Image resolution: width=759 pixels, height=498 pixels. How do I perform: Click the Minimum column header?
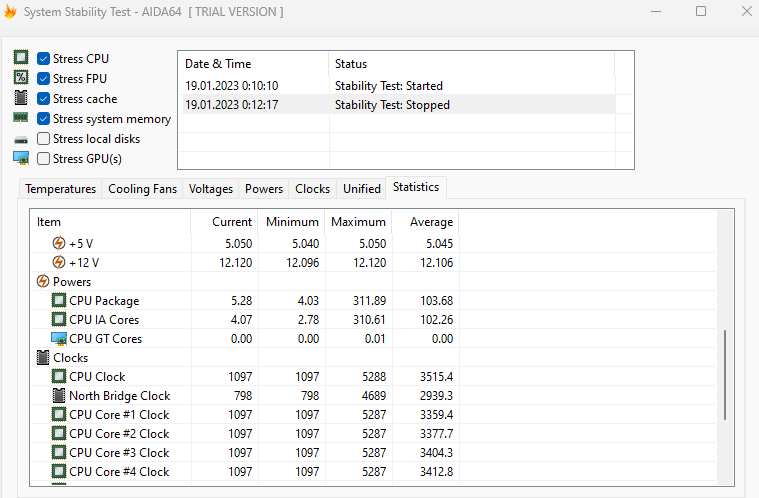pos(291,222)
